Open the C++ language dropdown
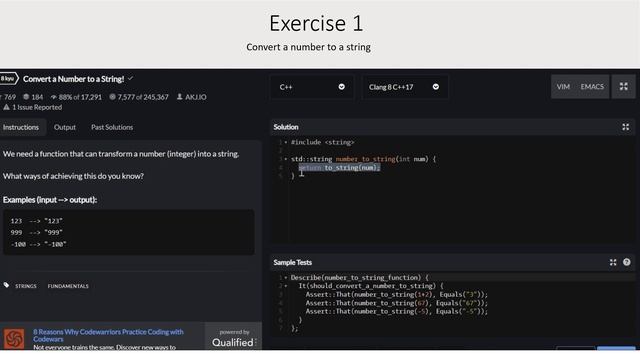 [x=311, y=87]
